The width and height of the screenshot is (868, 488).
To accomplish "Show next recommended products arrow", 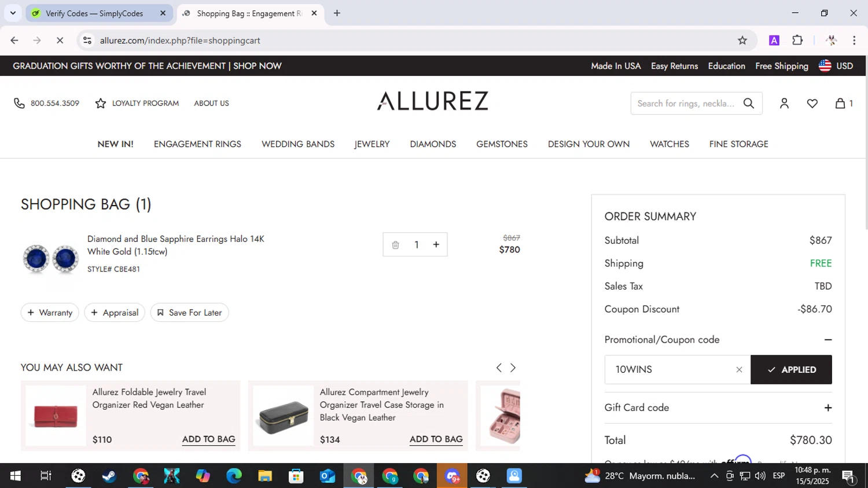I will [513, 368].
